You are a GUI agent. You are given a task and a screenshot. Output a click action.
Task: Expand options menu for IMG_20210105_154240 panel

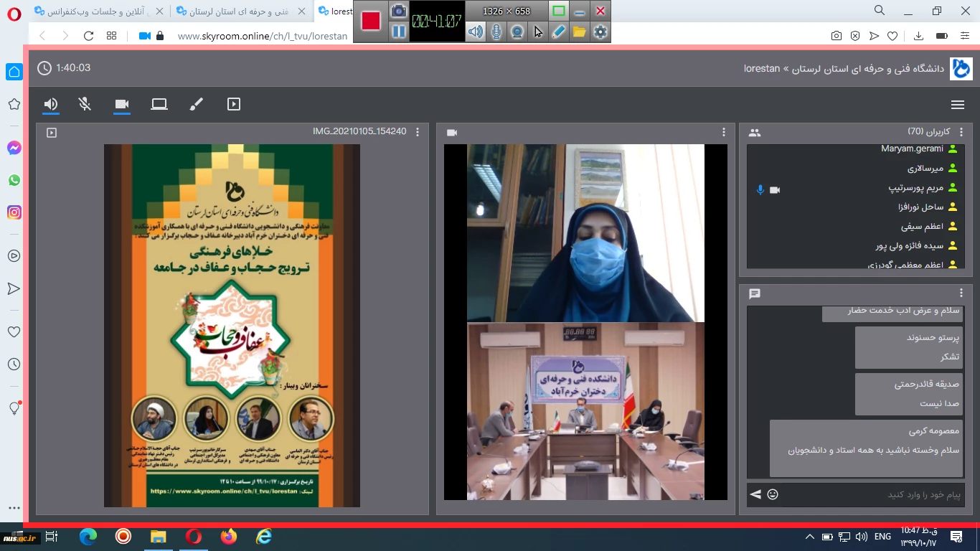coord(419,133)
